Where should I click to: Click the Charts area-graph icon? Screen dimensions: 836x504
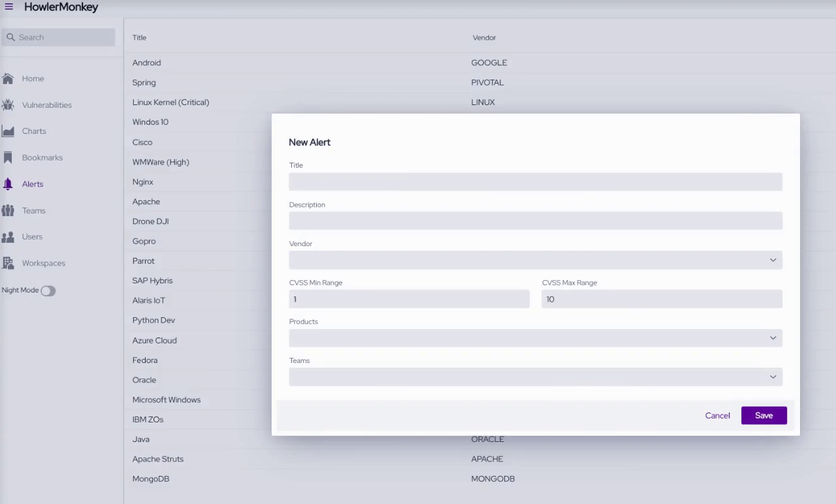pyautogui.click(x=8, y=131)
